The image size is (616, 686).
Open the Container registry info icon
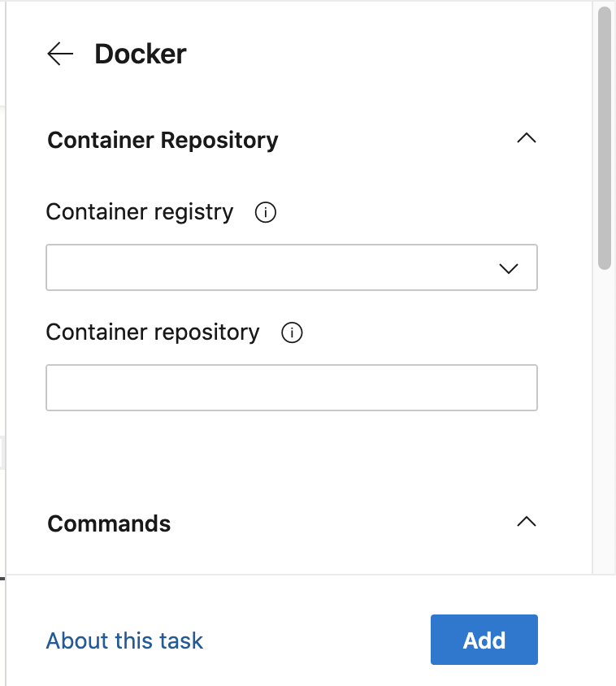coord(265,213)
